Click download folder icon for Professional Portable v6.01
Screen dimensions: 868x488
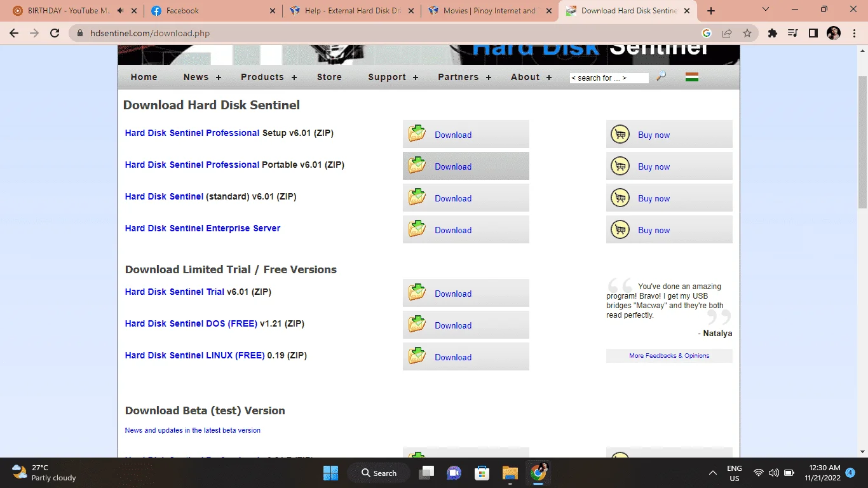tap(417, 165)
